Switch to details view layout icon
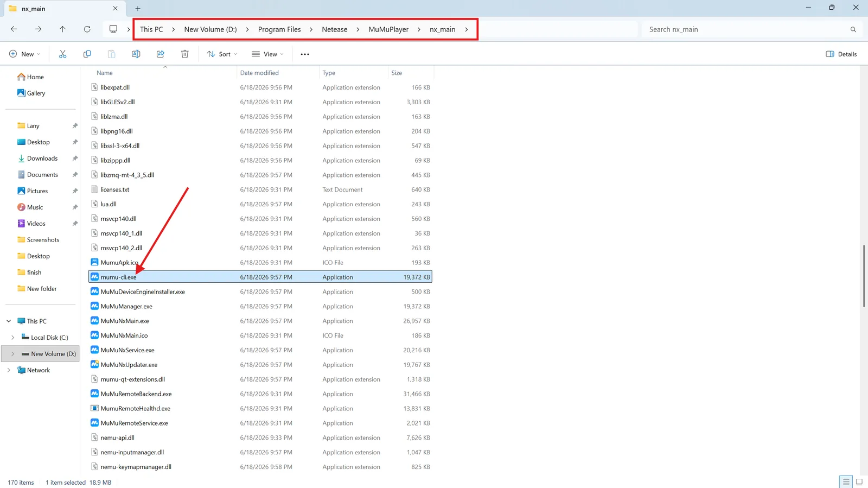Viewport: 868px width, 488px height. 846,482
